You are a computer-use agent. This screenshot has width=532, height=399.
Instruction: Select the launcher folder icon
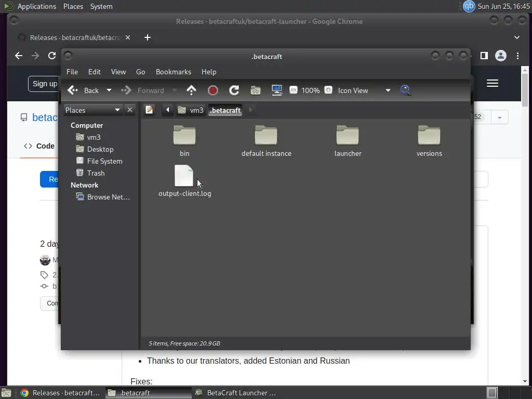pyautogui.click(x=348, y=135)
